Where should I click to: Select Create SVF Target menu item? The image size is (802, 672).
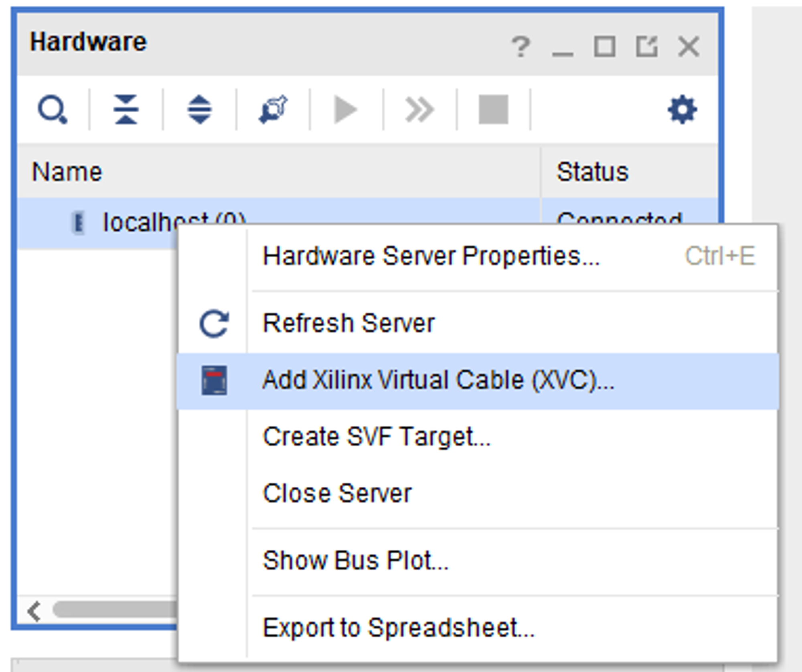376,437
